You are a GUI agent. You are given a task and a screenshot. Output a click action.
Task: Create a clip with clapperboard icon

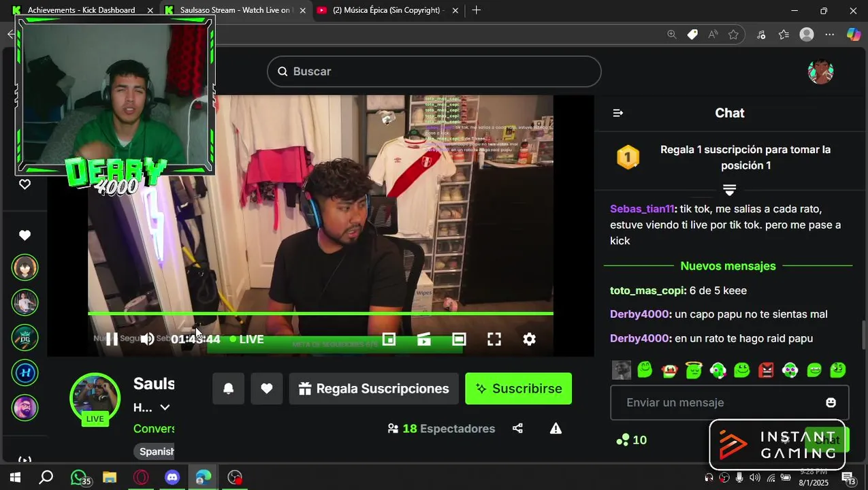[424, 339]
